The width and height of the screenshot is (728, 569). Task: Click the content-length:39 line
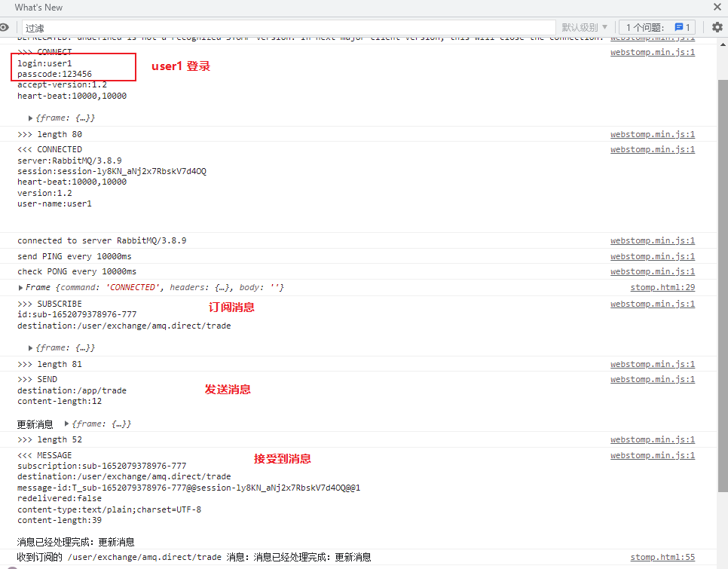tap(60, 520)
